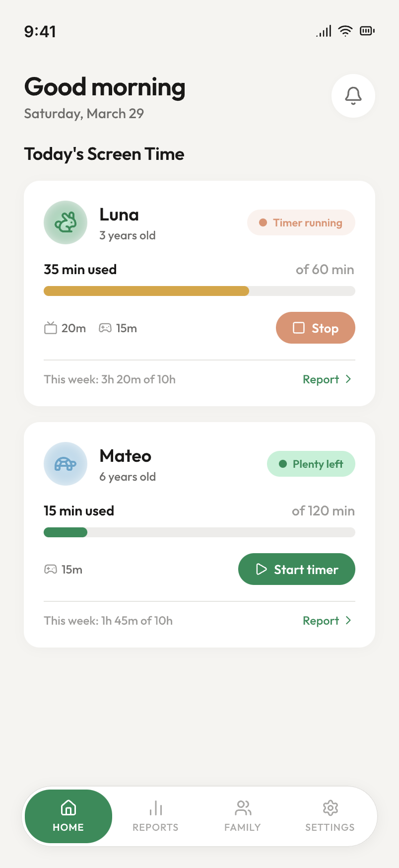The height and width of the screenshot is (868, 399).
Task: Open Luna's weekly Report chevron
Action: 348,379
